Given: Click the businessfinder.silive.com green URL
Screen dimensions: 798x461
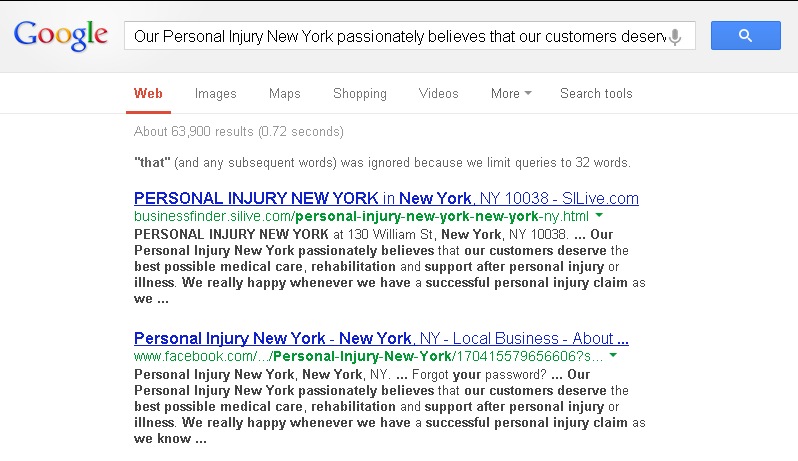Looking at the screenshot, I should 361,217.
